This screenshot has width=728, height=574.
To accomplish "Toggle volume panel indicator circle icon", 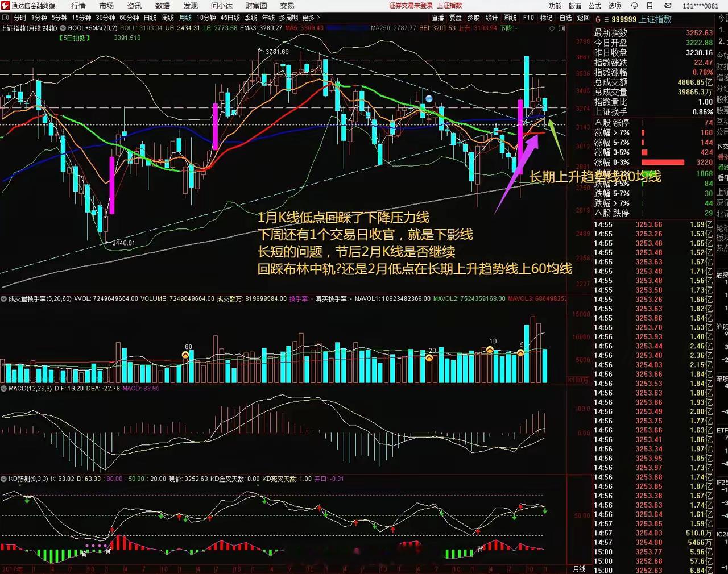I will tap(4, 298).
